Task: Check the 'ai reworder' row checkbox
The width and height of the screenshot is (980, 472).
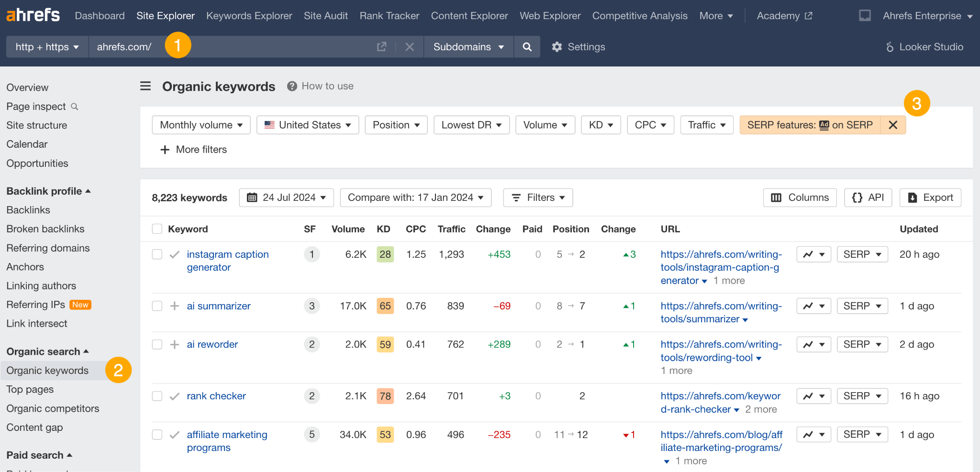Action: (x=157, y=344)
